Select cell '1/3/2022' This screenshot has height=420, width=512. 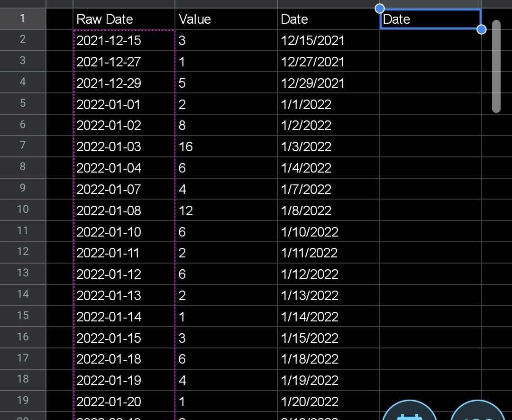(x=328, y=146)
